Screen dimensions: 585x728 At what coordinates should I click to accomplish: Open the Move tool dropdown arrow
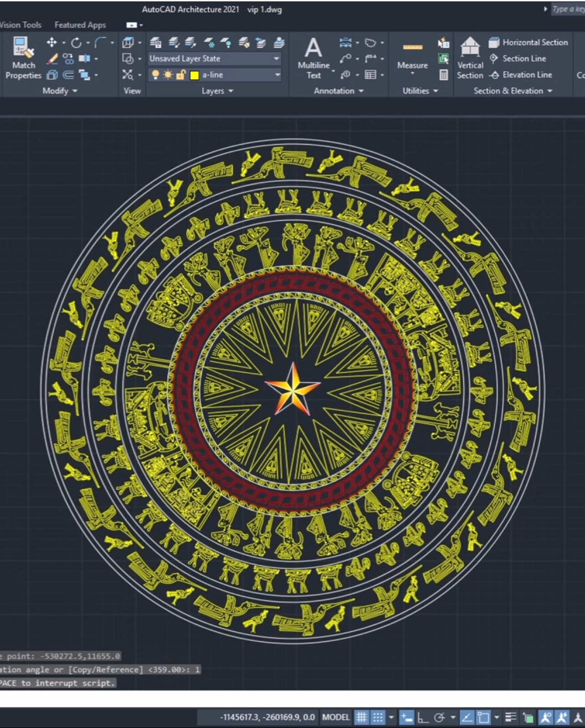pyautogui.click(x=63, y=43)
